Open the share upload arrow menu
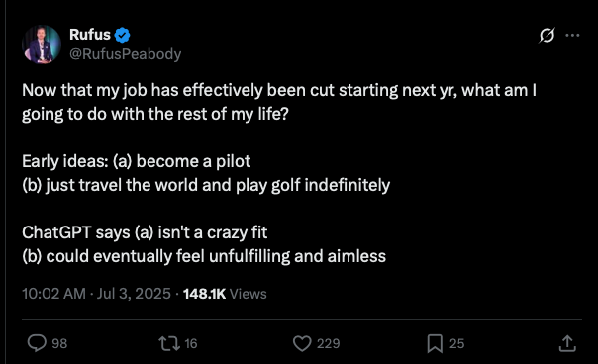This screenshot has height=364, width=598. click(567, 343)
